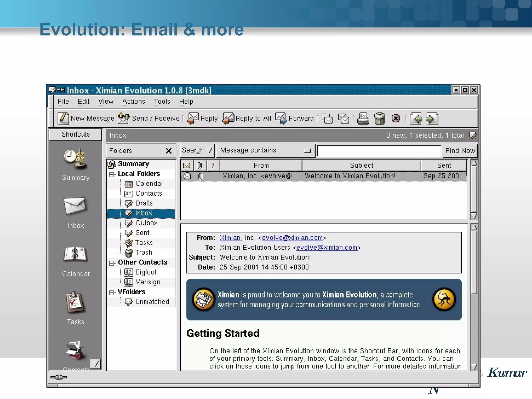Click the Trash folder icon in tree
532x399 pixels.
(x=129, y=253)
